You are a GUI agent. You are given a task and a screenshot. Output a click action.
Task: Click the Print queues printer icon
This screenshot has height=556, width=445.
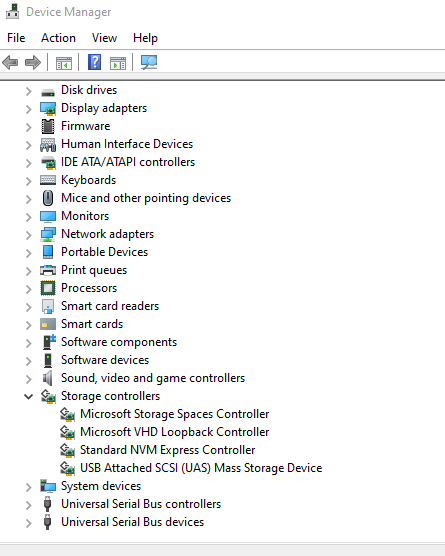[x=48, y=271]
